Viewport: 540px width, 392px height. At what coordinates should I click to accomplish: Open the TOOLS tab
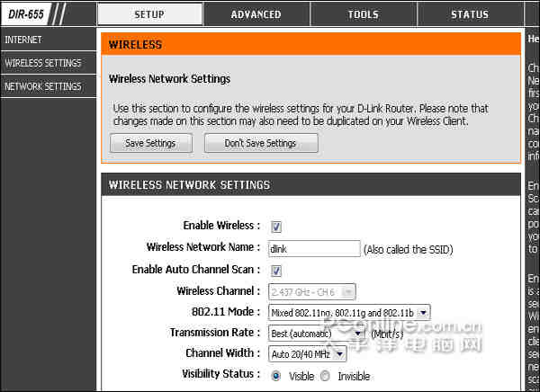point(363,14)
